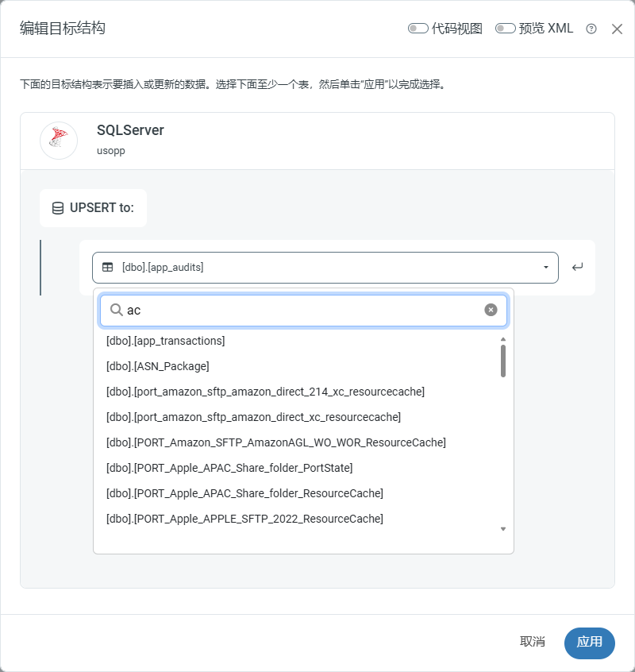The height and width of the screenshot is (672, 635).
Task: Click the table icon in the dropdown field
Action: point(108,268)
